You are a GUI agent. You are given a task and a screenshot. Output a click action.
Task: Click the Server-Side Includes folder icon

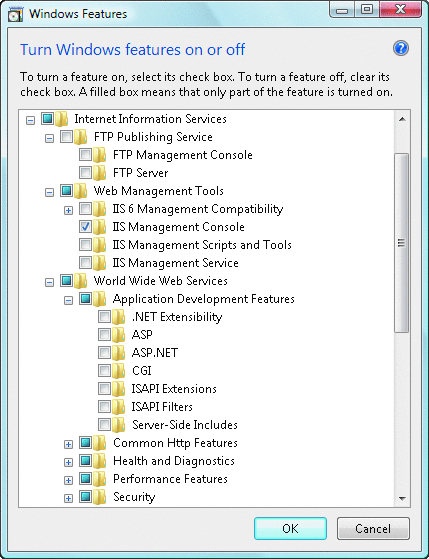coord(118,425)
